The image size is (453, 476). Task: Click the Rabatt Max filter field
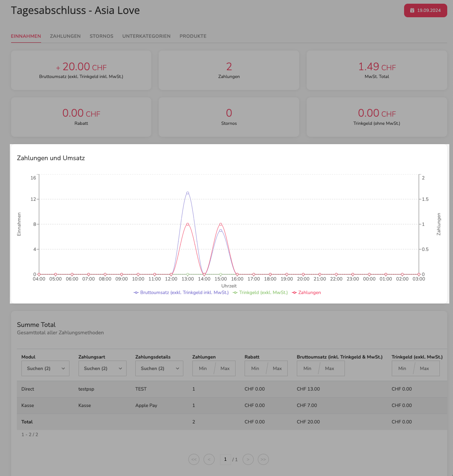[x=277, y=368]
